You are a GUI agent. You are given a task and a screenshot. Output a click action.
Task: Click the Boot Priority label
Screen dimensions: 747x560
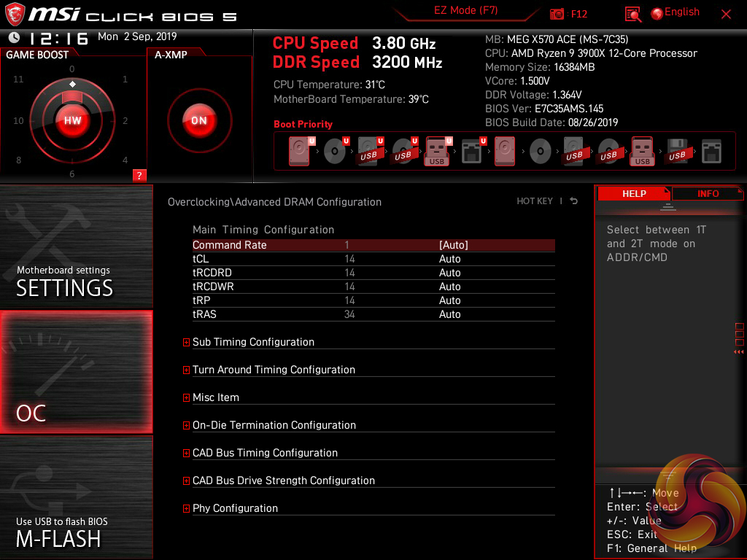(x=303, y=124)
